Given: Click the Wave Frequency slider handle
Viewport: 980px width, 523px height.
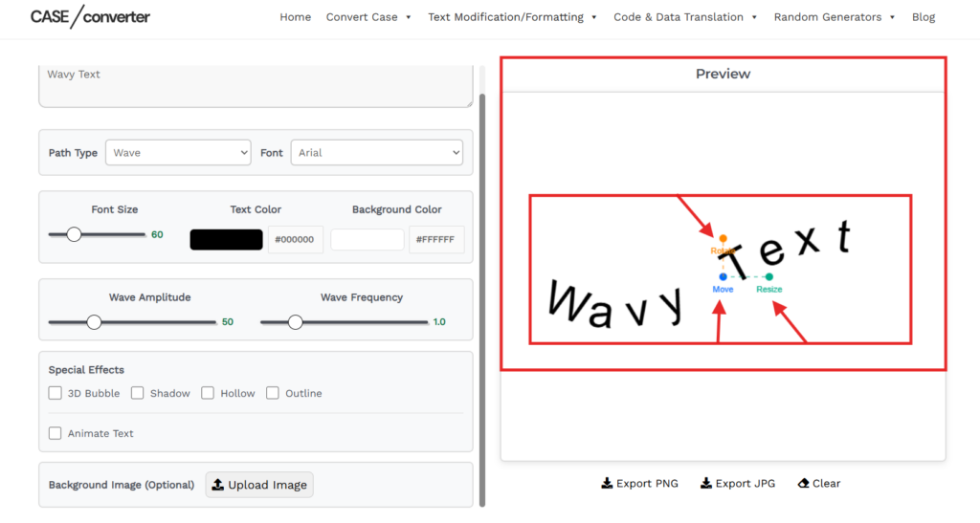Looking at the screenshot, I should 295,322.
